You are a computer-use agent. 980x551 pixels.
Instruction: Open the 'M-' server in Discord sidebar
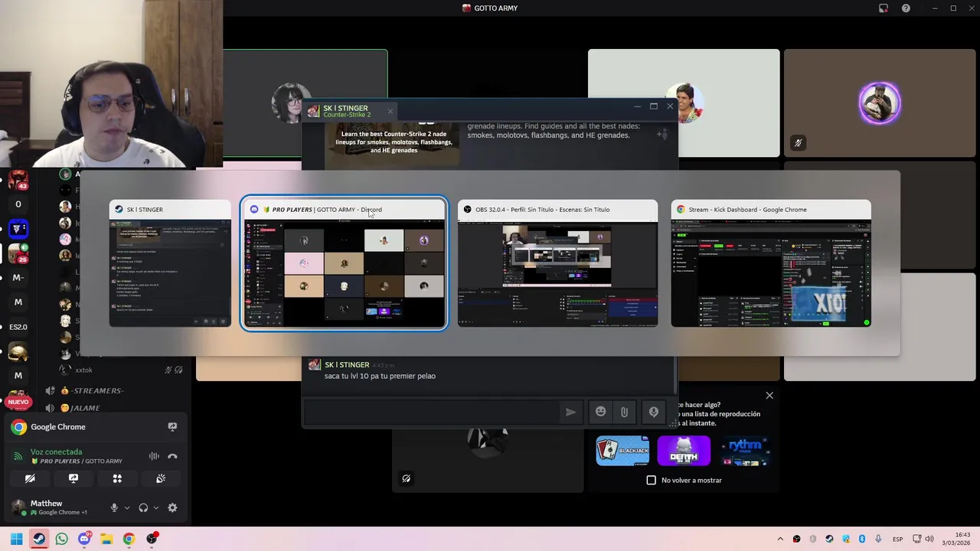18,278
